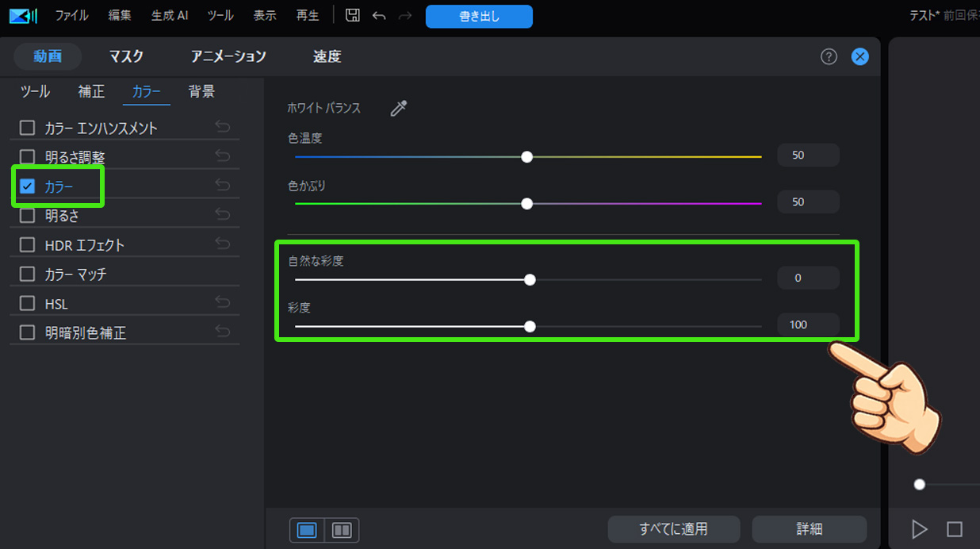Select the white balance eyedropper tool
Screen dimensions: 980x549
[399, 108]
